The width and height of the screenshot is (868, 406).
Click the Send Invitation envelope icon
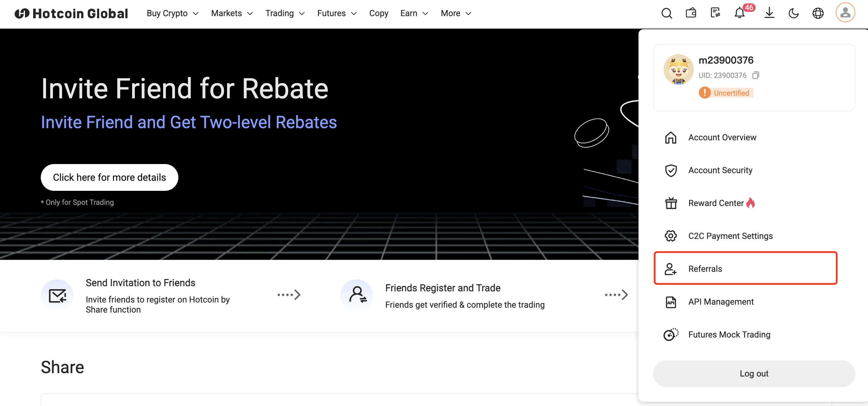click(57, 296)
